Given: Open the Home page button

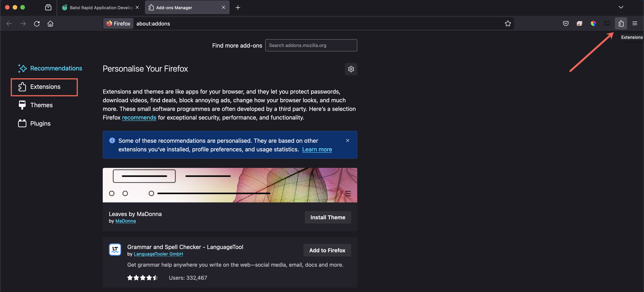Looking at the screenshot, I should click(50, 24).
